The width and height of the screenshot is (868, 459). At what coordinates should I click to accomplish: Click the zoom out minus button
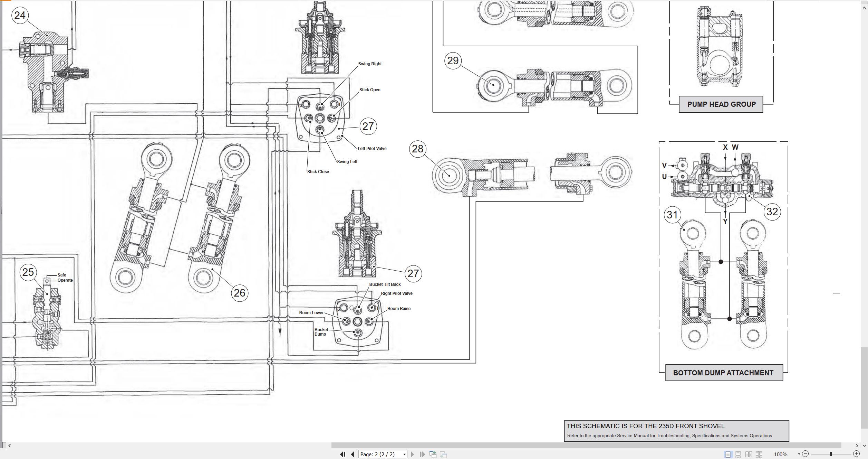click(x=806, y=454)
